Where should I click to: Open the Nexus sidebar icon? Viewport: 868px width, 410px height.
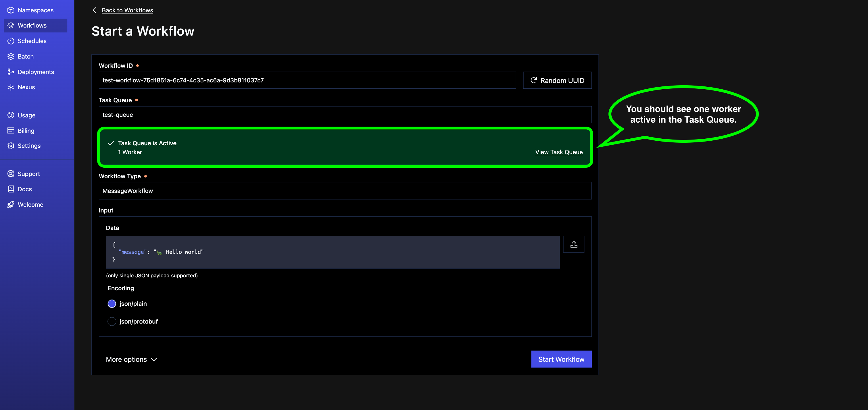11,87
